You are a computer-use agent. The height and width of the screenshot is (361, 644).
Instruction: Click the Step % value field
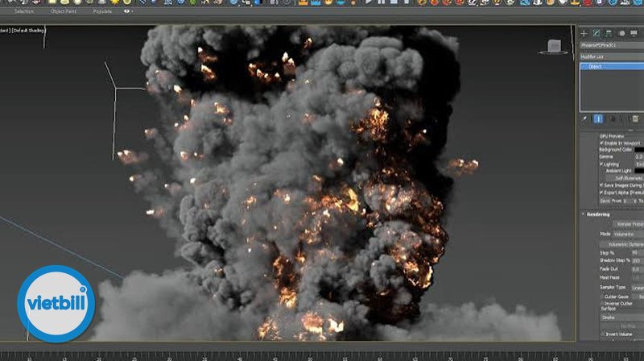click(636, 253)
